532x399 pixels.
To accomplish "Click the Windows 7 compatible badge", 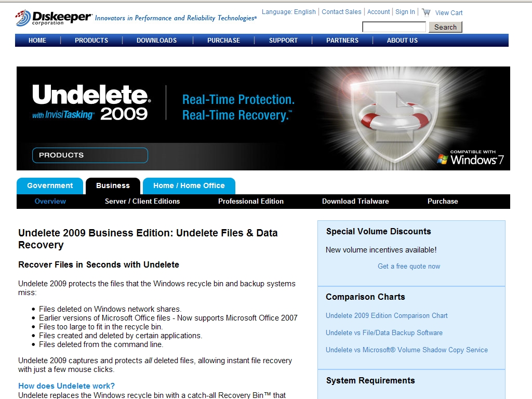I will pyautogui.click(x=470, y=157).
